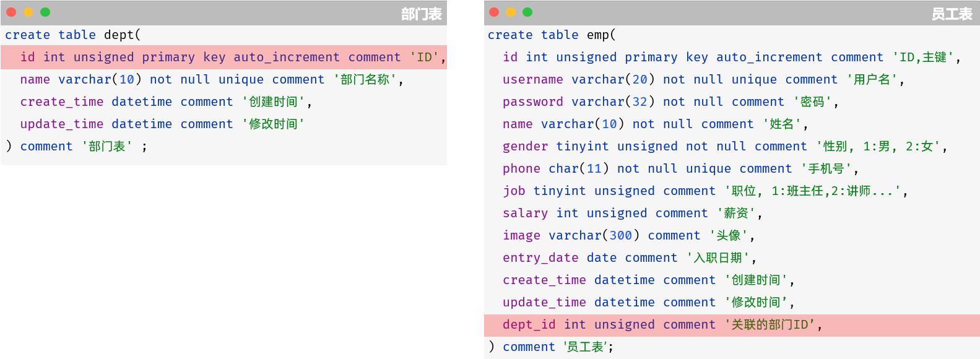This screenshot has height=359, width=980.
Task: Click the '用户名' comment string
Action: pos(872,80)
